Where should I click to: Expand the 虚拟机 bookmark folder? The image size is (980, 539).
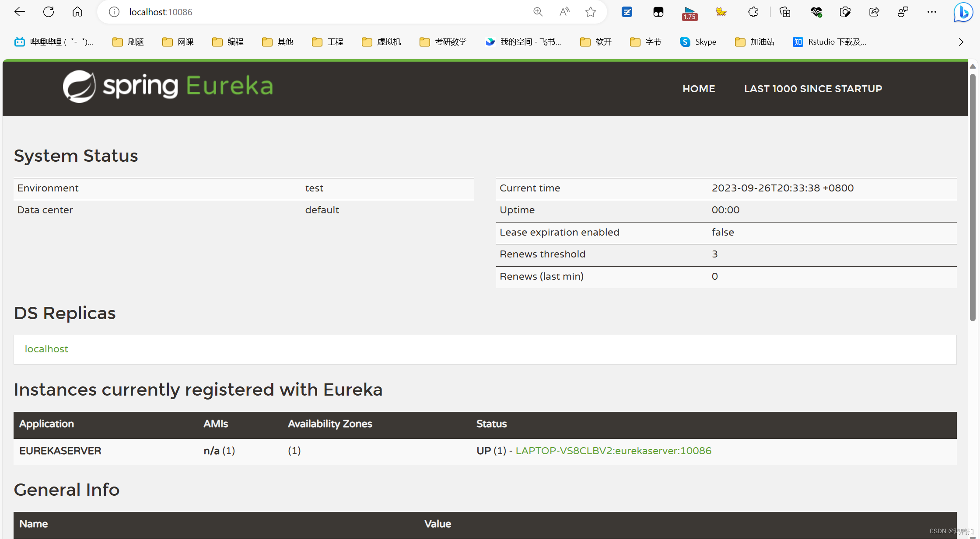click(x=381, y=42)
